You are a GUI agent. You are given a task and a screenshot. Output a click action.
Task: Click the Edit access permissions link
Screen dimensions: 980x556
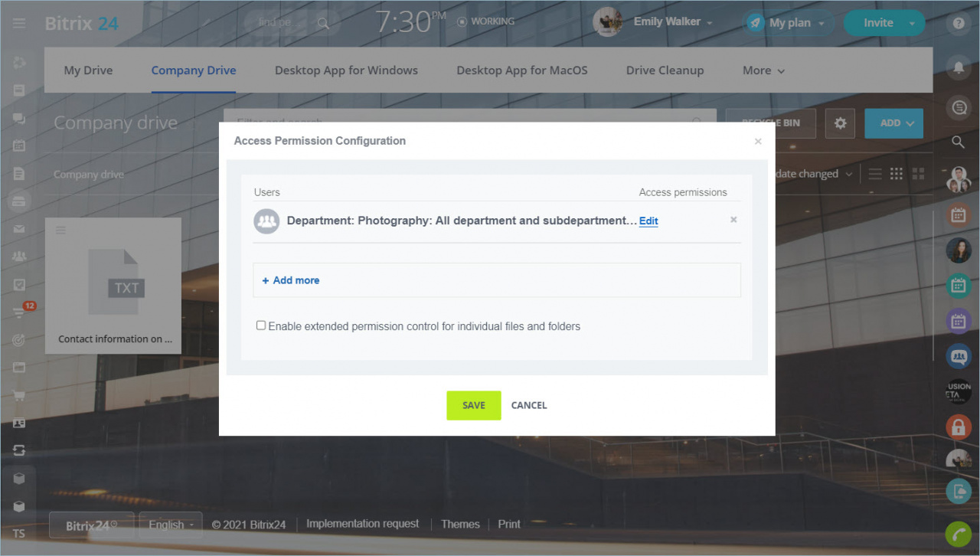click(x=648, y=221)
